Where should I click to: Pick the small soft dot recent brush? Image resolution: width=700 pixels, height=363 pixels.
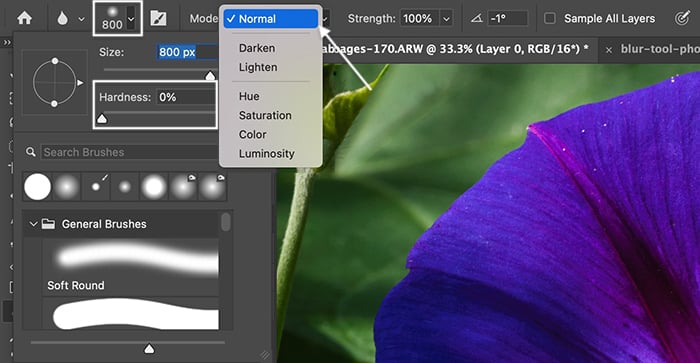(x=125, y=187)
